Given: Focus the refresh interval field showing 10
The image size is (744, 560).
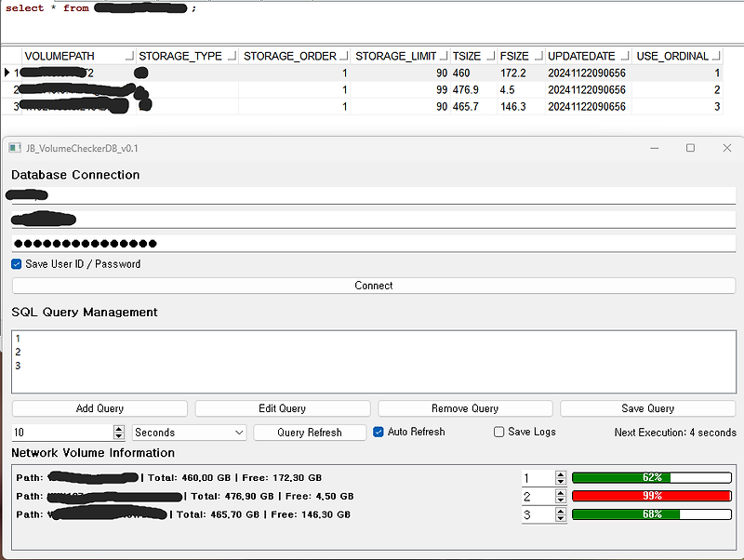Looking at the screenshot, I should click(62, 433).
